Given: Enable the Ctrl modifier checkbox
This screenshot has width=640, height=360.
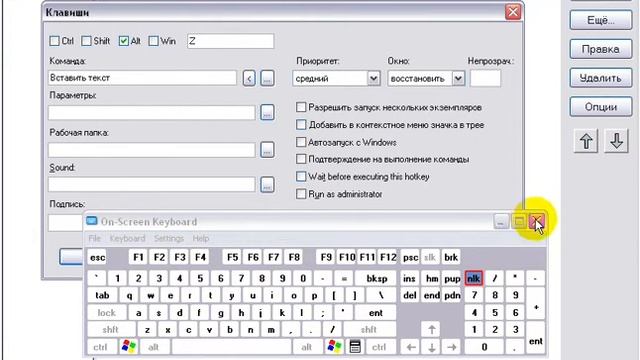Looking at the screenshot, I should pos(54,41).
